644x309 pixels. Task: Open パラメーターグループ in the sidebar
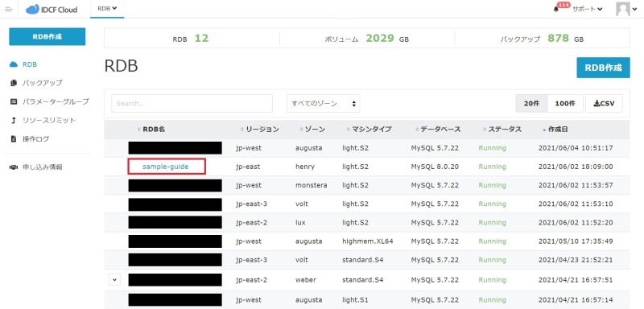click(56, 101)
